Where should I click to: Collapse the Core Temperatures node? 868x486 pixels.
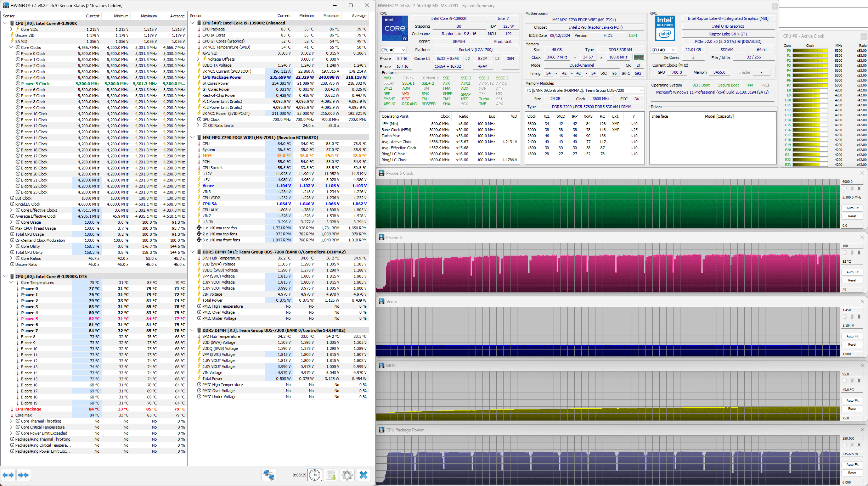click(11, 283)
